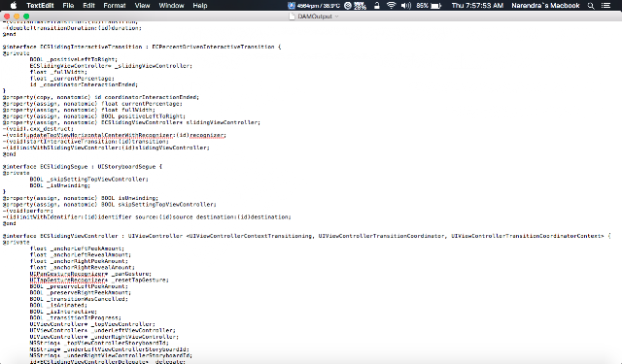
Task: Open the Help menu
Action: click(200, 6)
